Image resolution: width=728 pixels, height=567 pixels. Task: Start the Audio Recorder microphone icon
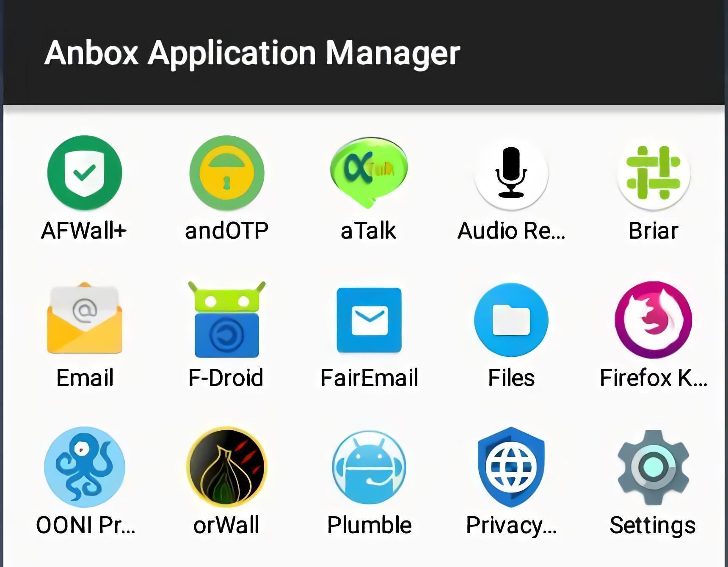pos(511,173)
